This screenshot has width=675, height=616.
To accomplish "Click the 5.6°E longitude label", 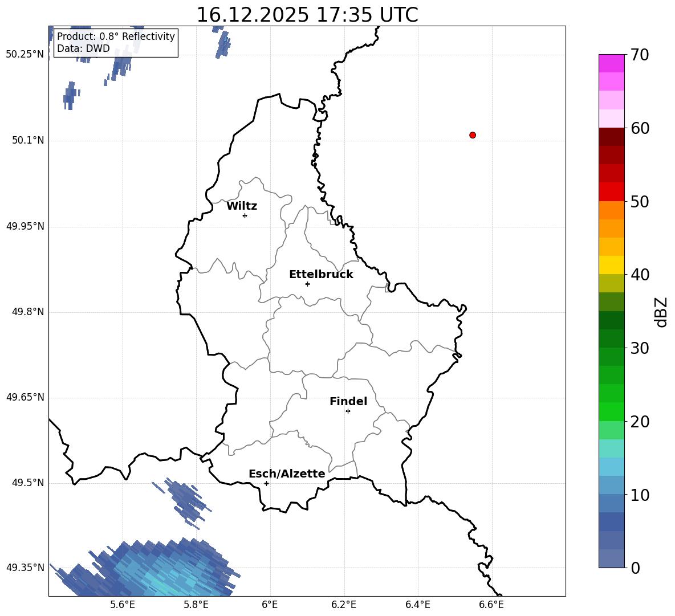I will 122,605.
